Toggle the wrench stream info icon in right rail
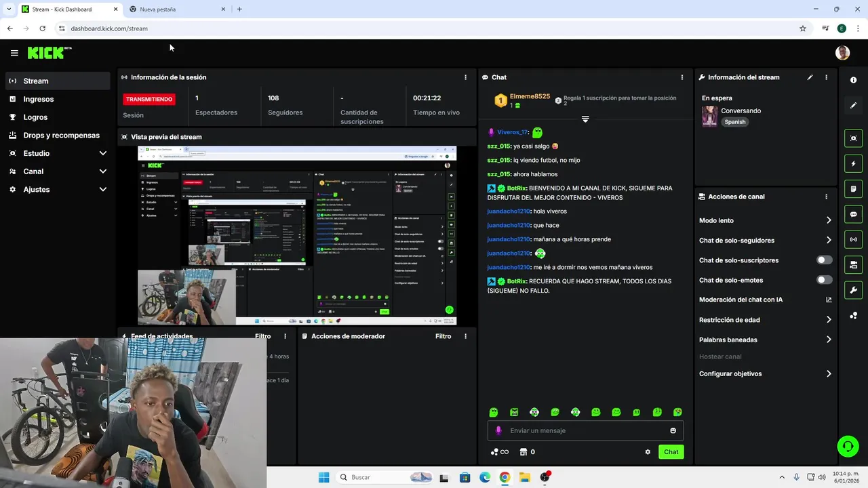 [x=853, y=290]
